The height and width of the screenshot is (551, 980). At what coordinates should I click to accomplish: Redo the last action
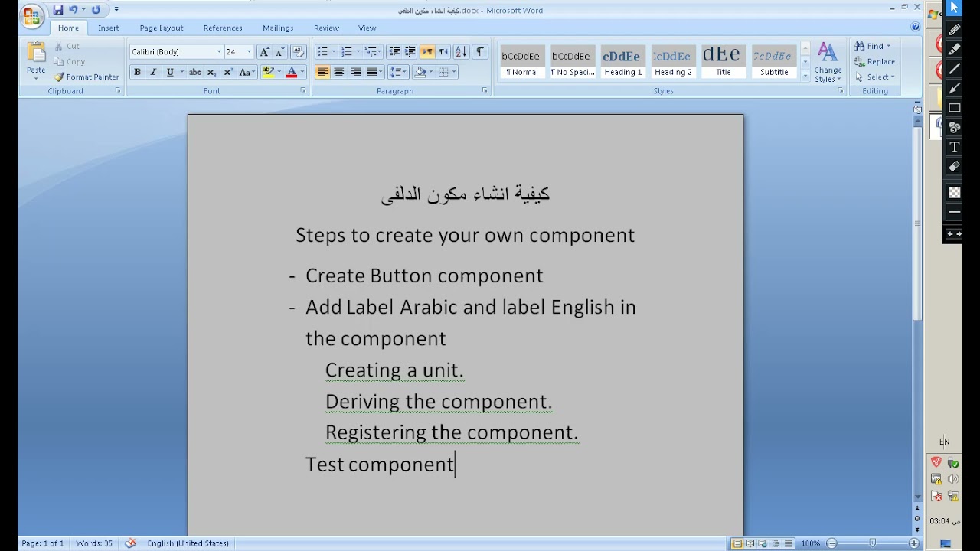pyautogui.click(x=96, y=10)
